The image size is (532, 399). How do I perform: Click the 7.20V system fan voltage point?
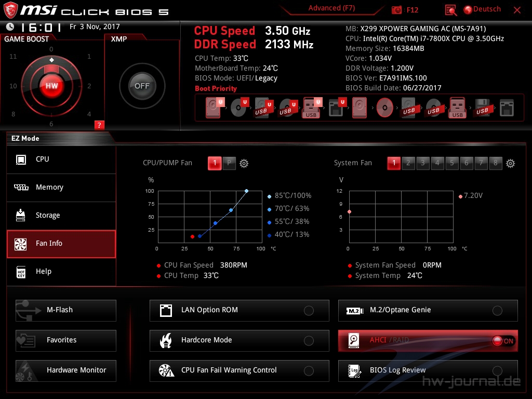click(349, 212)
